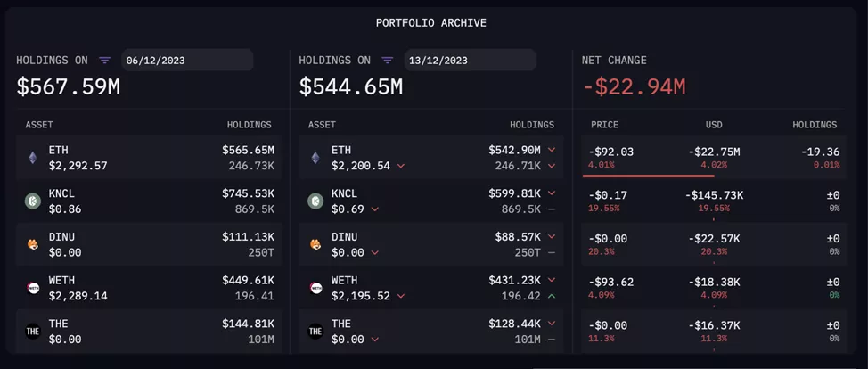The width and height of the screenshot is (868, 369).
Task: Click the DINU token icon in left panel
Action: click(33, 244)
